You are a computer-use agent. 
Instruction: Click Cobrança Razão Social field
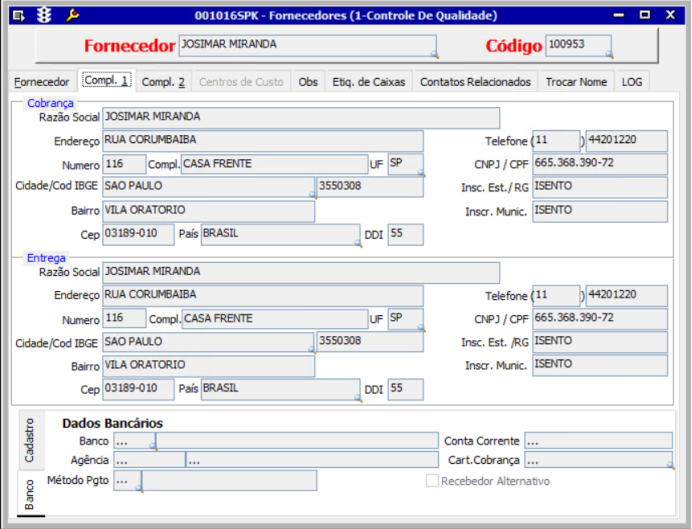[301, 118]
